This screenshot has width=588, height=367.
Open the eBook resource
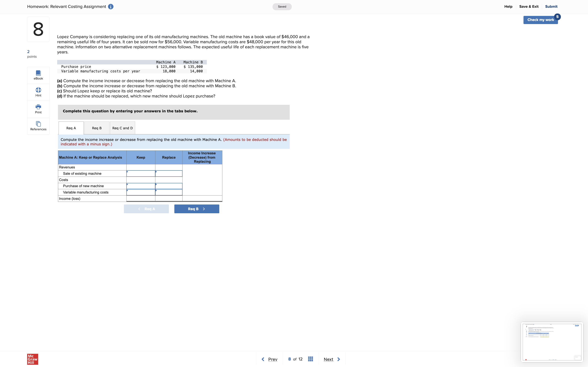pos(38,75)
